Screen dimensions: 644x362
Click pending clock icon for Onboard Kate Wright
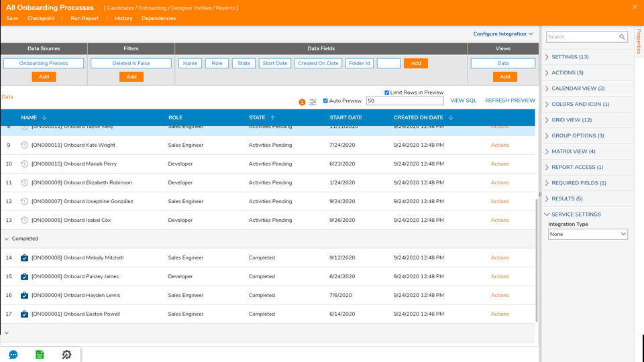(x=25, y=145)
